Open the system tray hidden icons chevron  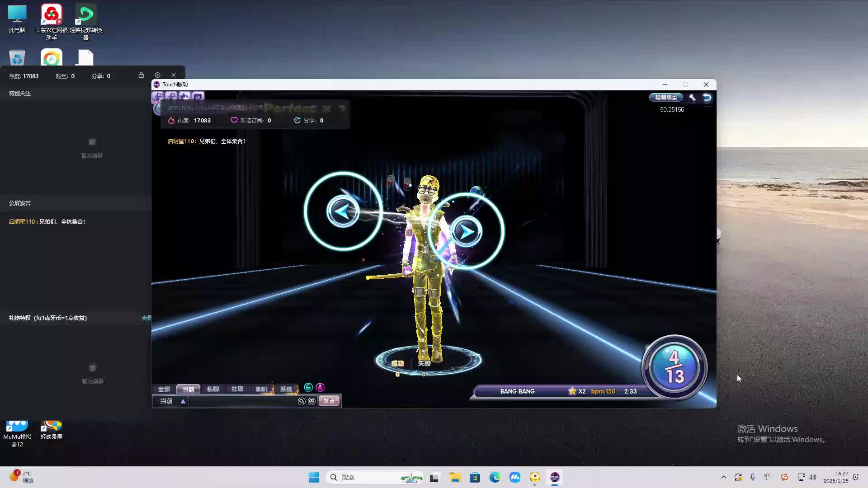click(x=723, y=477)
